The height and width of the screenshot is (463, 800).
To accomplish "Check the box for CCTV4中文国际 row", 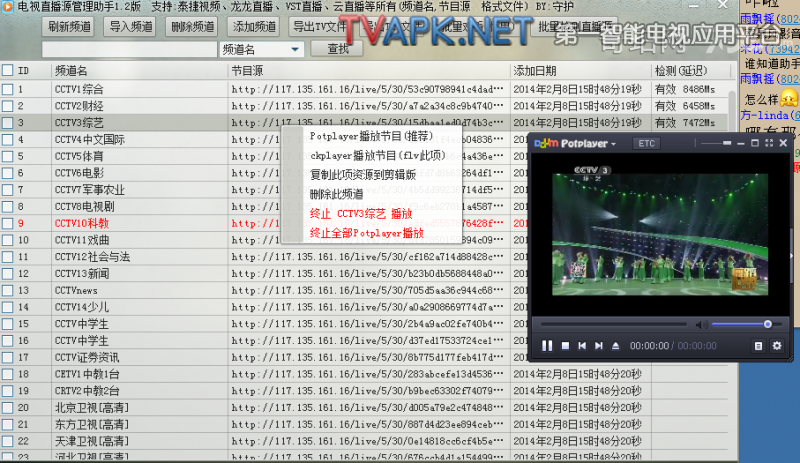I will click(8, 139).
